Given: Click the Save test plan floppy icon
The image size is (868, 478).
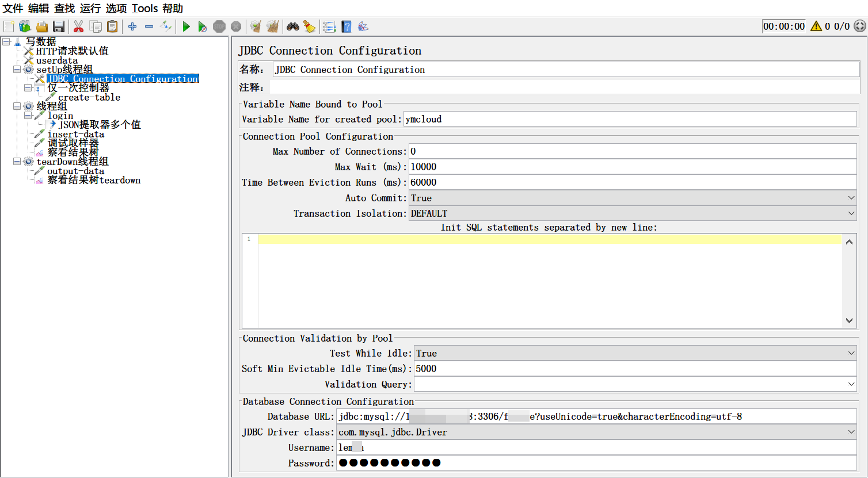Looking at the screenshot, I should point(58,26).
